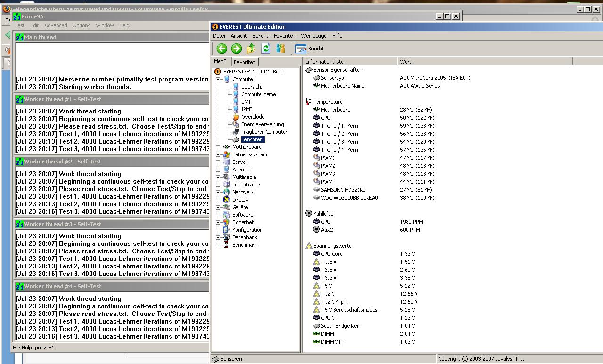Image resolution: width=603 pixels, height=364 pixels.
Task: Expand the Betriebssystem tree node
Action: pyautogui.click(x=218, y=154)
